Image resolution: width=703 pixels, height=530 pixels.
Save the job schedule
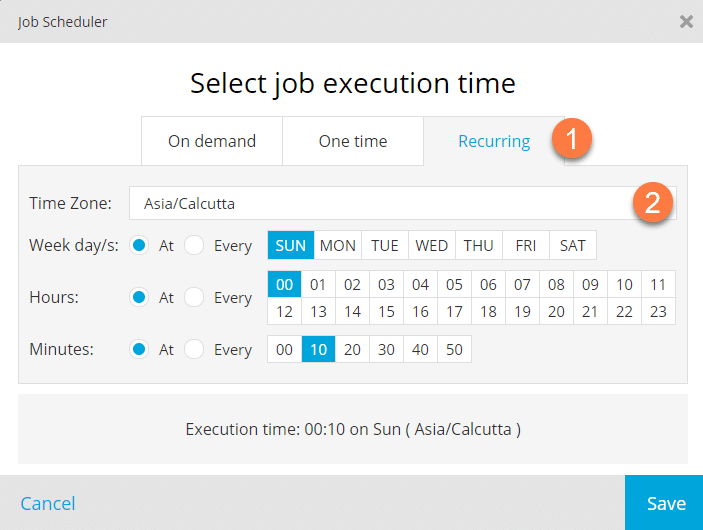[664, 503]
